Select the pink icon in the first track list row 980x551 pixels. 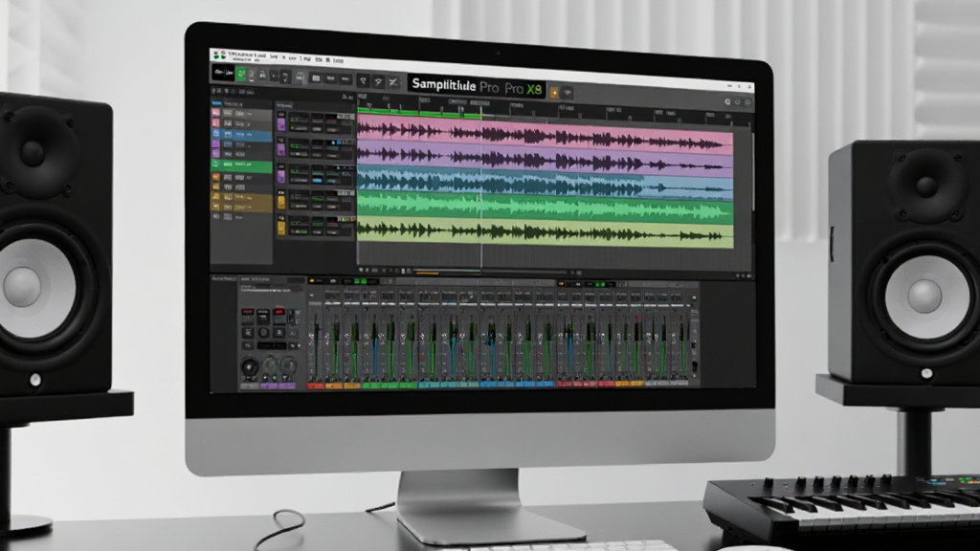pyautogui.click(x=215, y=113)
